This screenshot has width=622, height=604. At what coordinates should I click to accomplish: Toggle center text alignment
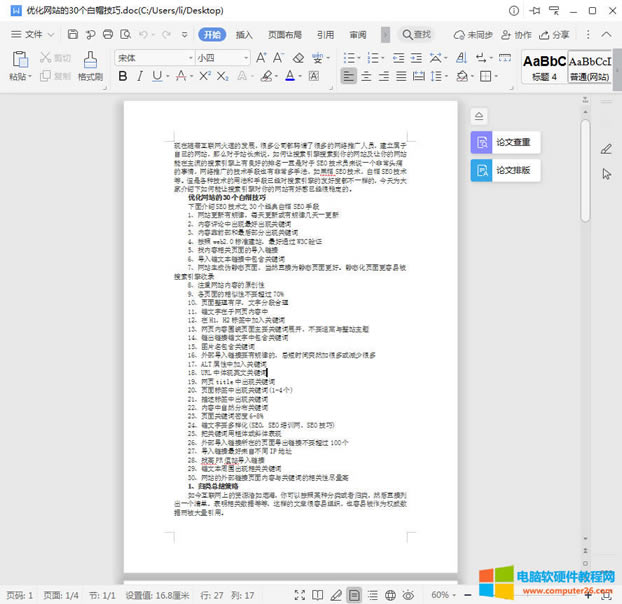click(x=368, y=76)
